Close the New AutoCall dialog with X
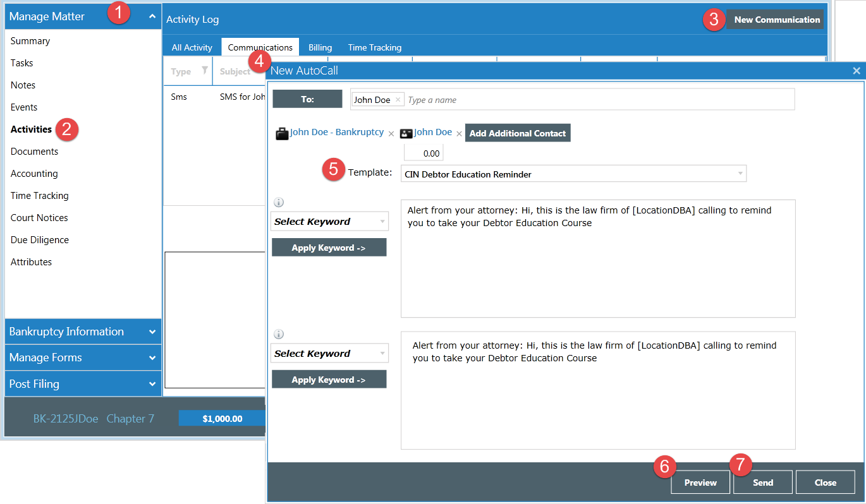The image size is (866, 504). tap(857, 71)
